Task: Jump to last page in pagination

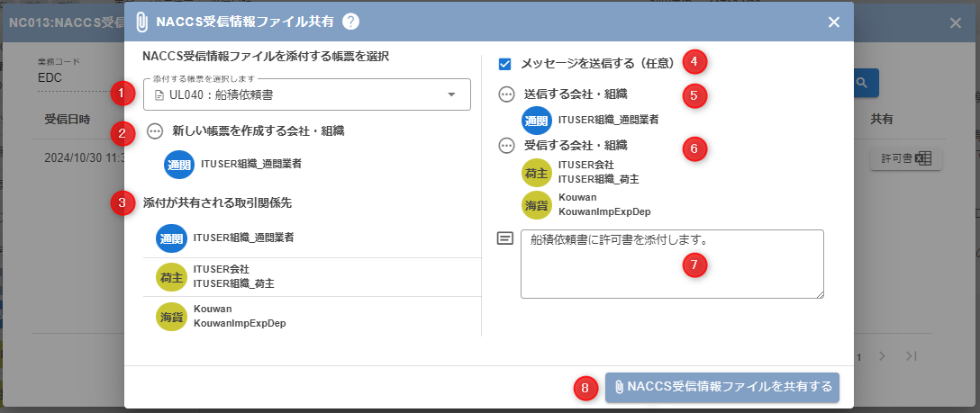Action: click(911, 356)
